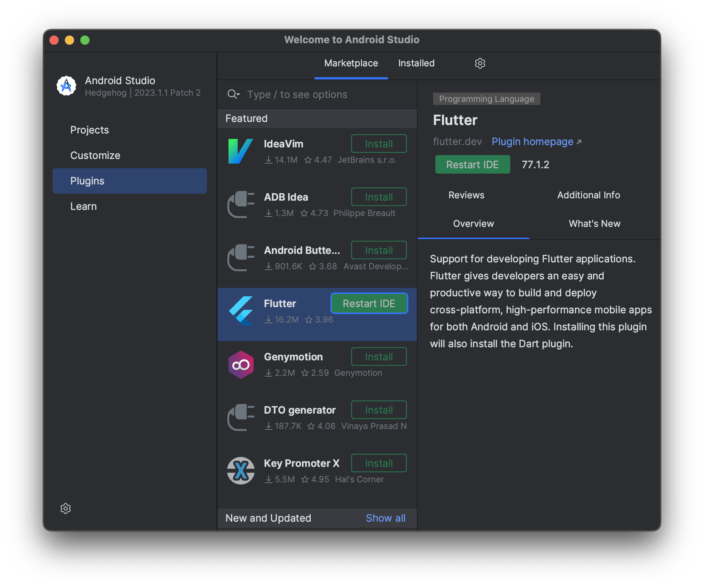Open the Learn section
Image resolution: width=704 pixels, height=588 pixels.
(x=130, y=206)
